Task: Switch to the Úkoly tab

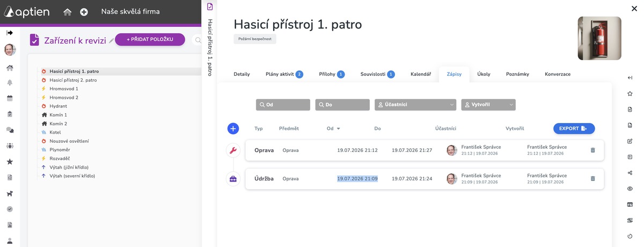Action: pyautogui.click(x=484, y=74)
